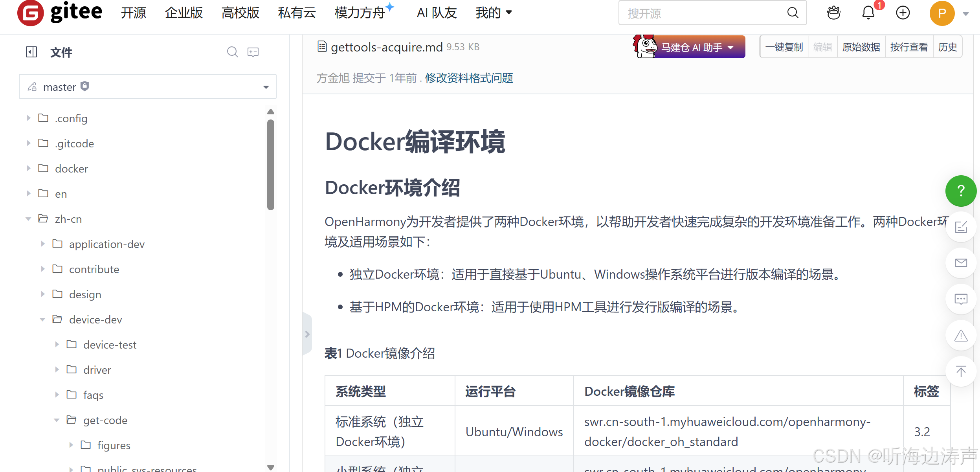Click the plus create-new icon
The height and width of the screenshot is (472, 980).
pyautogui.click(x=903, y=13)
